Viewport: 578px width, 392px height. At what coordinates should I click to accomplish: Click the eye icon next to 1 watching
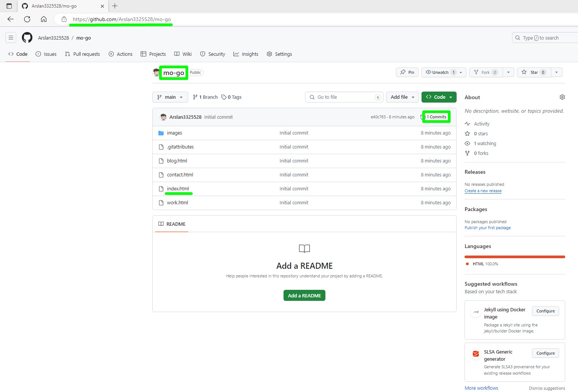click(468, 144)
